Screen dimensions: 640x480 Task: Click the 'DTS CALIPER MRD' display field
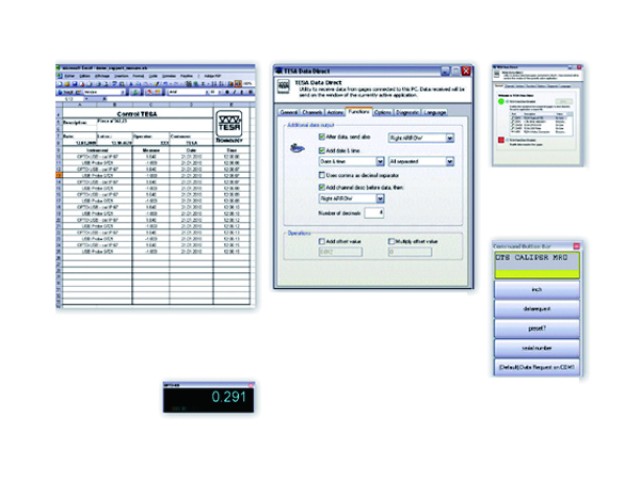(537, 265)
